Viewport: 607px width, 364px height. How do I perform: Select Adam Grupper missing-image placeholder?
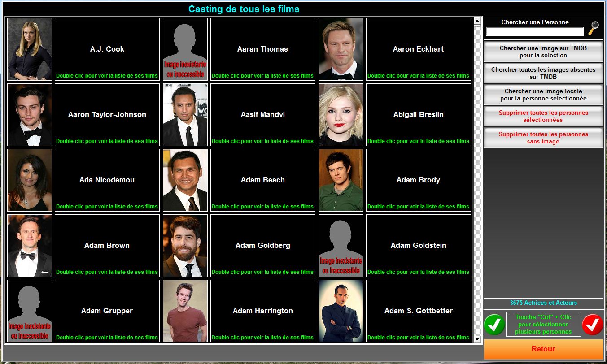(x=30, y=311)
